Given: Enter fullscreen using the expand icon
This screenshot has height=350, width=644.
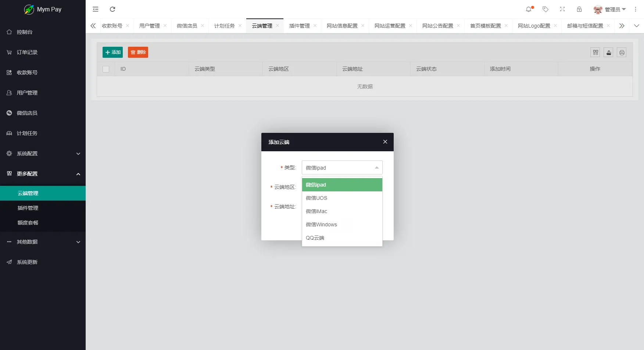Looking at the screenshot, I should [x=562, y=9].
